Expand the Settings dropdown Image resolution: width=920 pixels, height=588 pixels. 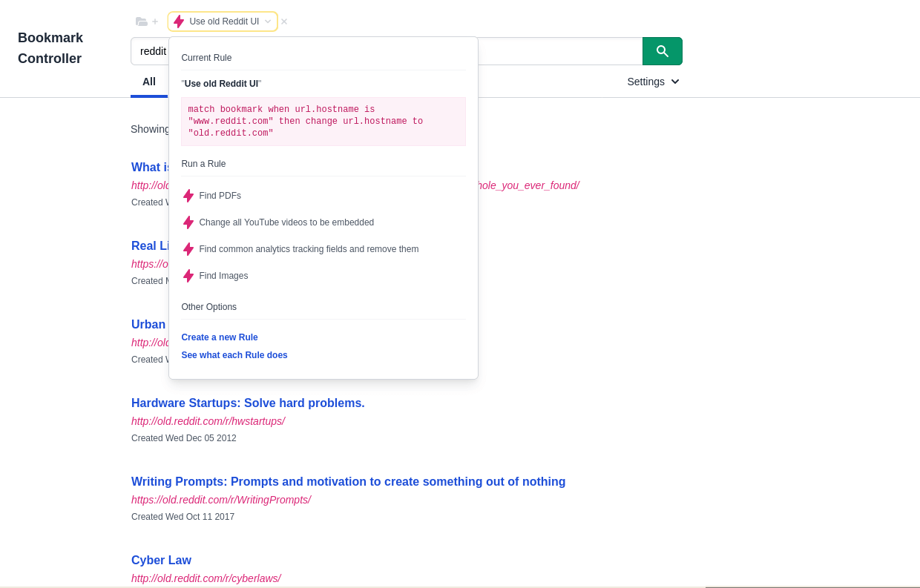click(652, 82)
